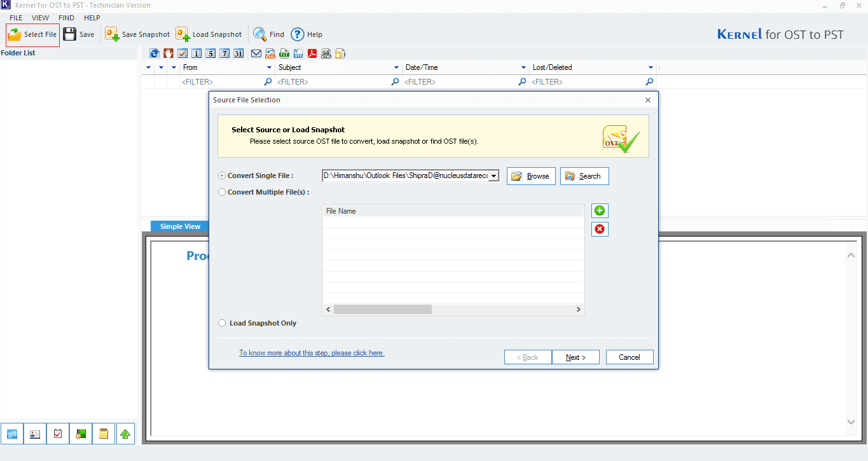Click the Date/Time filter input field
The image size is (868, 461).
point(465,82)
